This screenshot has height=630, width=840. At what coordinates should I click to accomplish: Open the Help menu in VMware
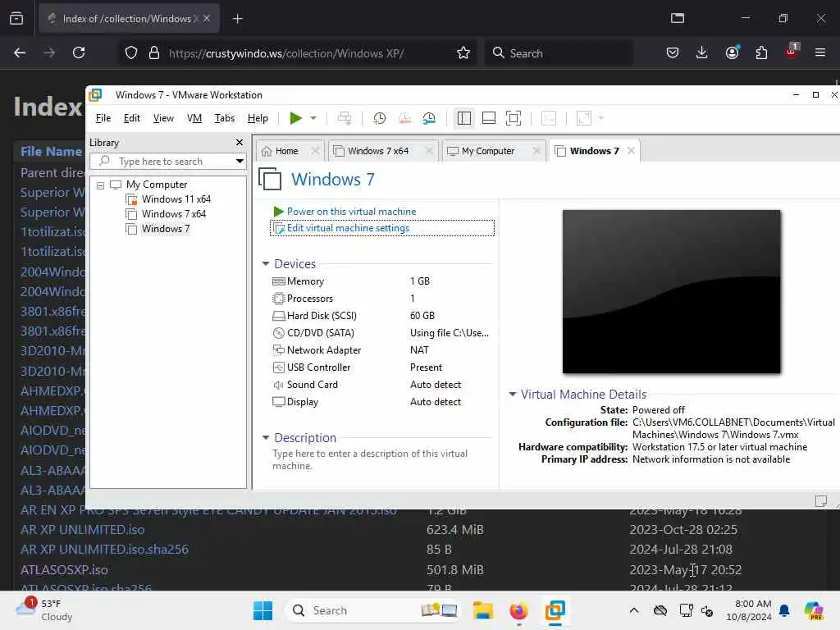click(x=258, y=118)
